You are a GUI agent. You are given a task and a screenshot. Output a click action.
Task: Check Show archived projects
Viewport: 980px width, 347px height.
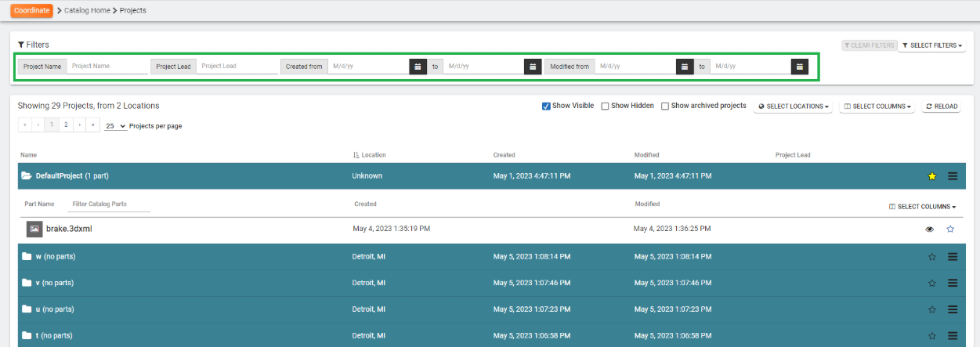(x=665, y=106)
